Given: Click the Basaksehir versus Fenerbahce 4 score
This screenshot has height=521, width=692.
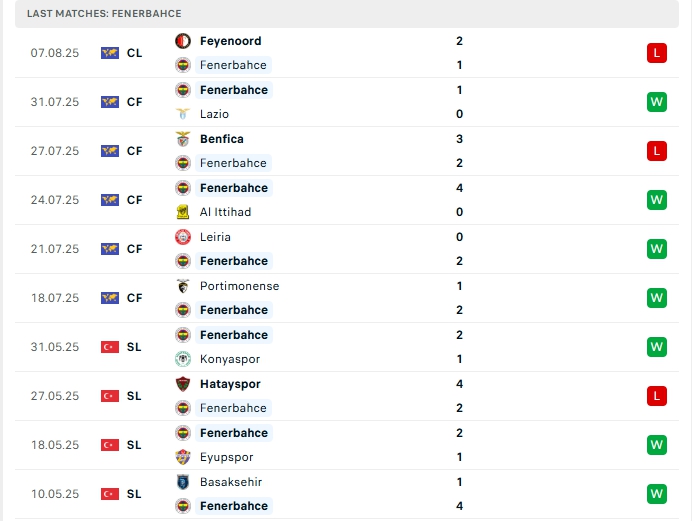Looking at the screenshot, I should [459, 506].
